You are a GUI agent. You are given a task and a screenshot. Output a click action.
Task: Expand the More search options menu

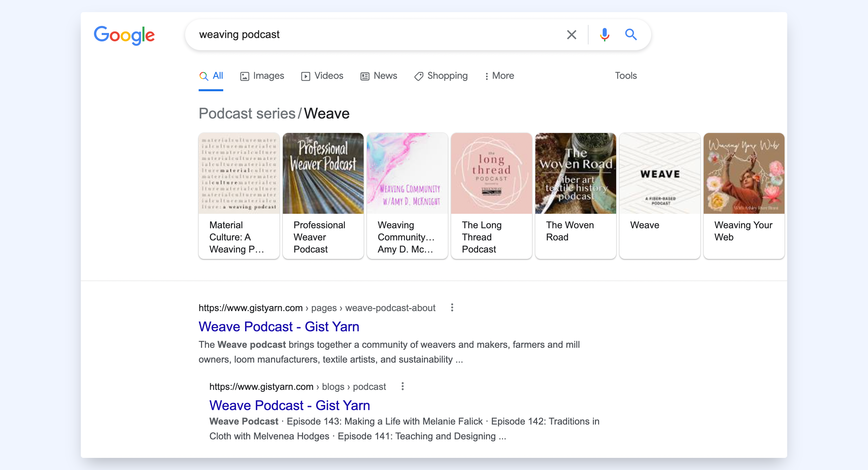tap(499, 76)
